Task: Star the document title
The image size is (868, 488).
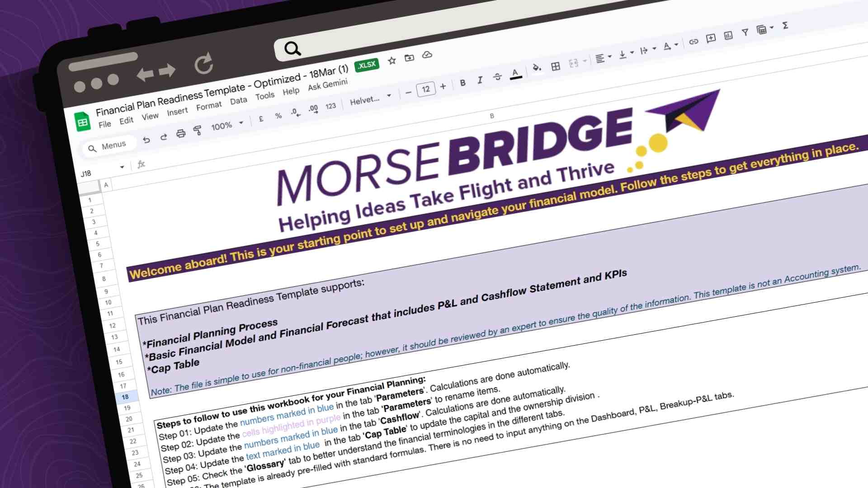Action: click(392, 60)
